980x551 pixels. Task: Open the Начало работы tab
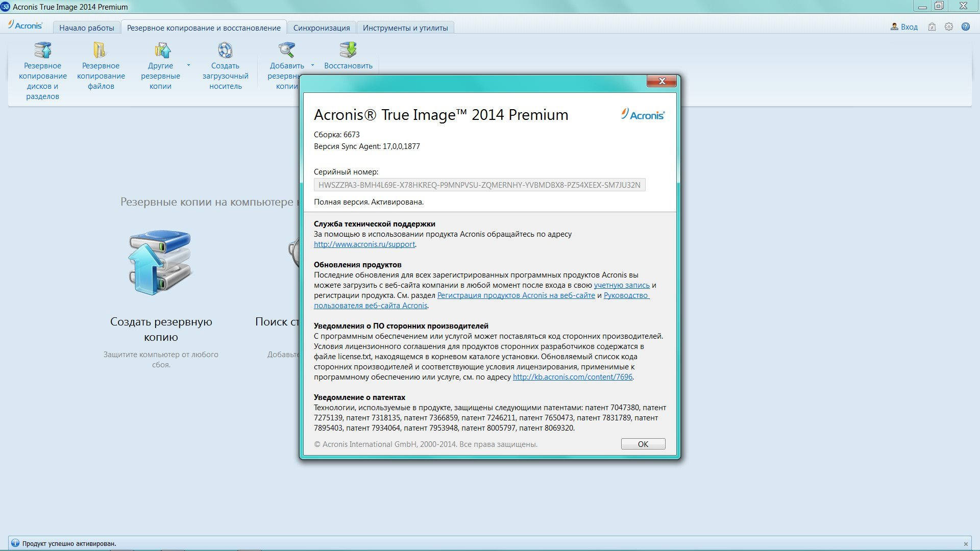pos(87,28)
